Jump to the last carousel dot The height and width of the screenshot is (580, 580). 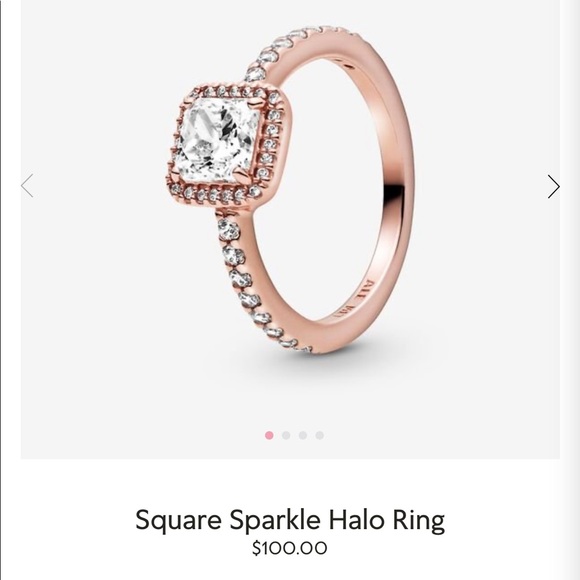tap(320, 435)
